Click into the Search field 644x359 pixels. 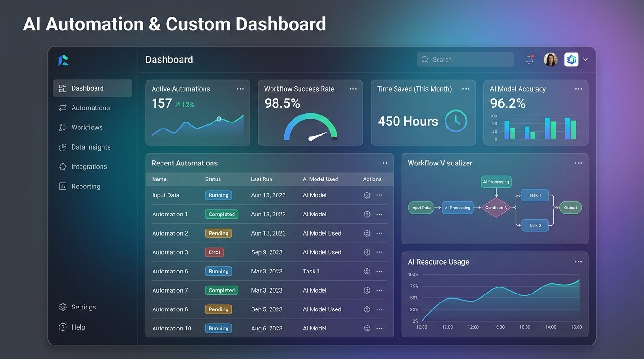pos(465,59)
